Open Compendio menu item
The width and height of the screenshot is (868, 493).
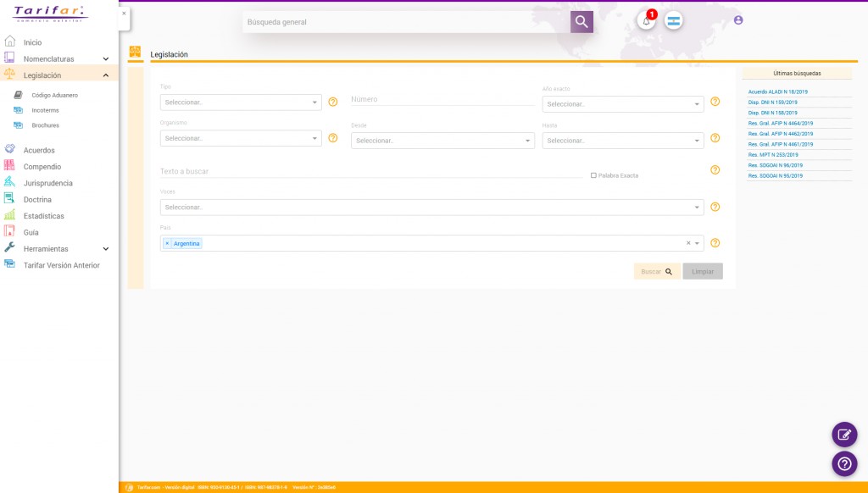[x=42, y=167]
